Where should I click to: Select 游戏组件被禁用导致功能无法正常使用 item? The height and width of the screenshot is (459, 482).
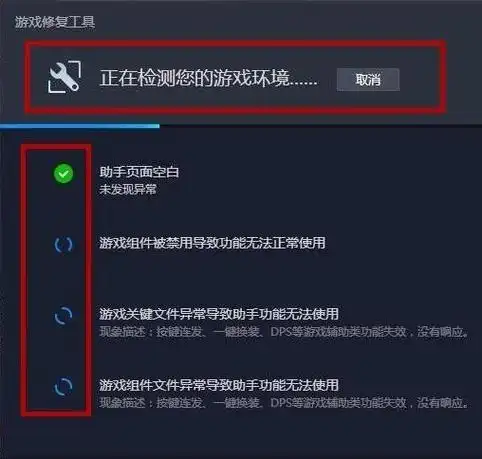(x=212, y=243)
